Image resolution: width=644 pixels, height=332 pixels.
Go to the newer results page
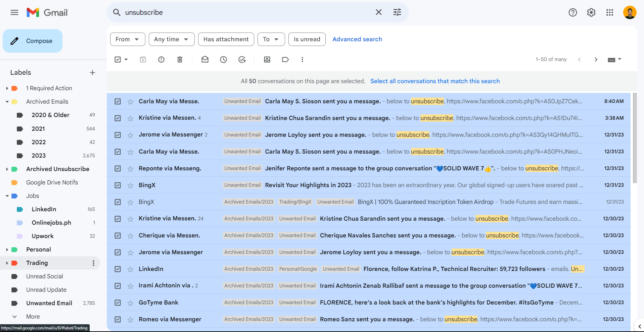click(579, 59)
